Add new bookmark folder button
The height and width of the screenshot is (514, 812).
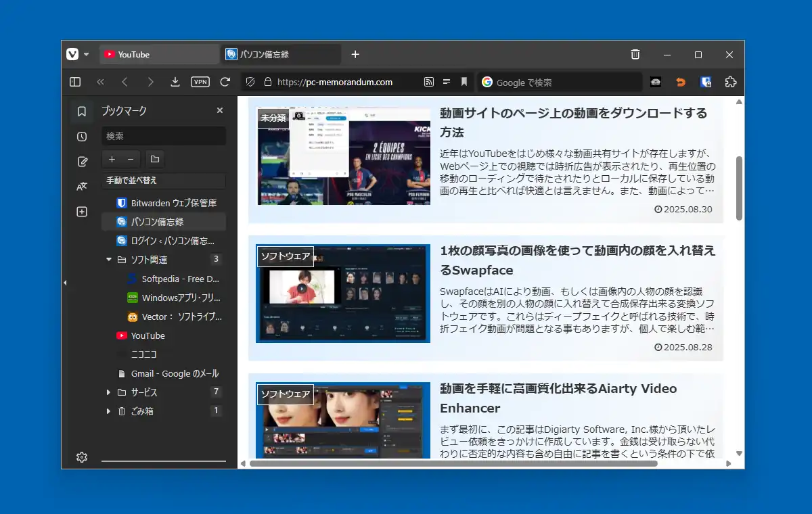(x=155, y=159)
